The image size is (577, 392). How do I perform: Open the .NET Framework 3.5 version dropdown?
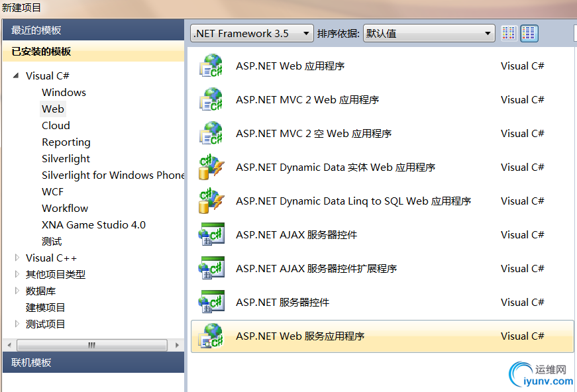[252, 34]
